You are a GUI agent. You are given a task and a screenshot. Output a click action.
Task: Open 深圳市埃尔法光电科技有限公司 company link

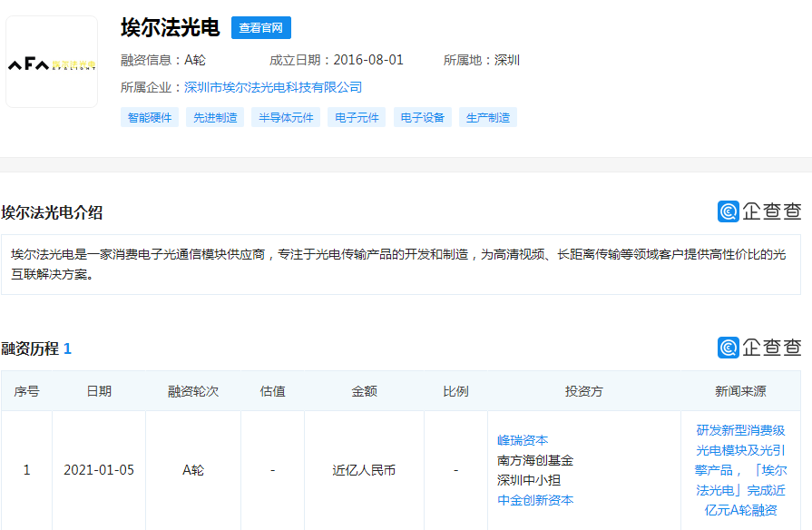273,87
